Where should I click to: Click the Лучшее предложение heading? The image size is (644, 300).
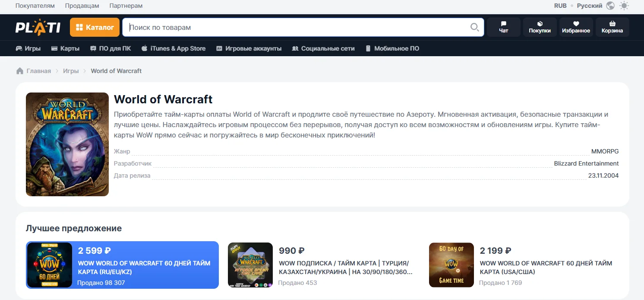[74, 228]
